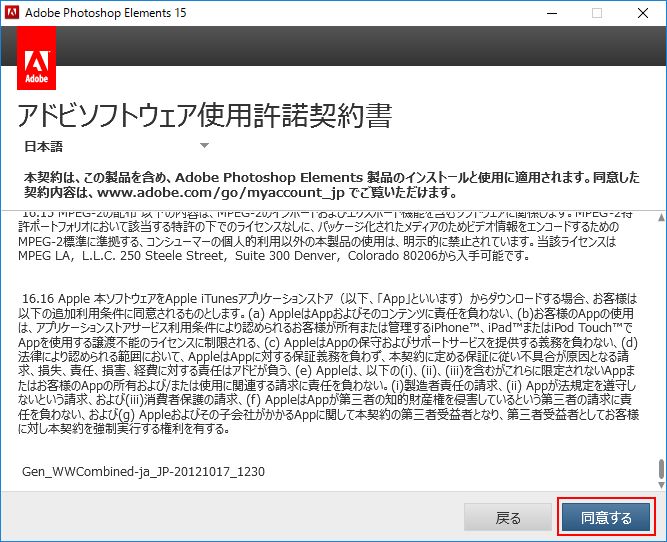The height and width of the screenshot is (542, 667).
Task: Minimize the Photoshop Elements 15 window
Action: coord(552,13)
